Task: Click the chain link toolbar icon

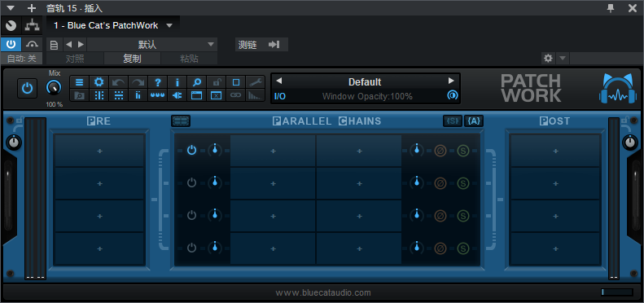Action: click(236, 95)
